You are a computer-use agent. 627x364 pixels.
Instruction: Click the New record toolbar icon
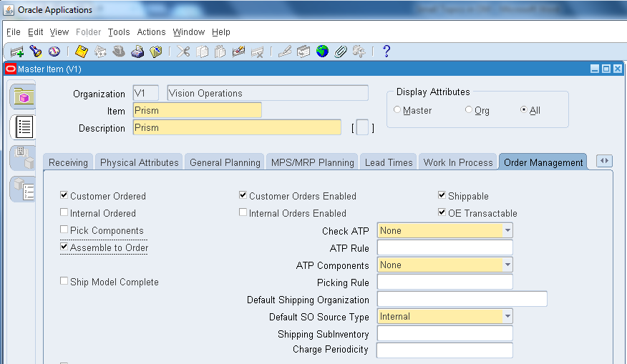click(x=16, y=51)
